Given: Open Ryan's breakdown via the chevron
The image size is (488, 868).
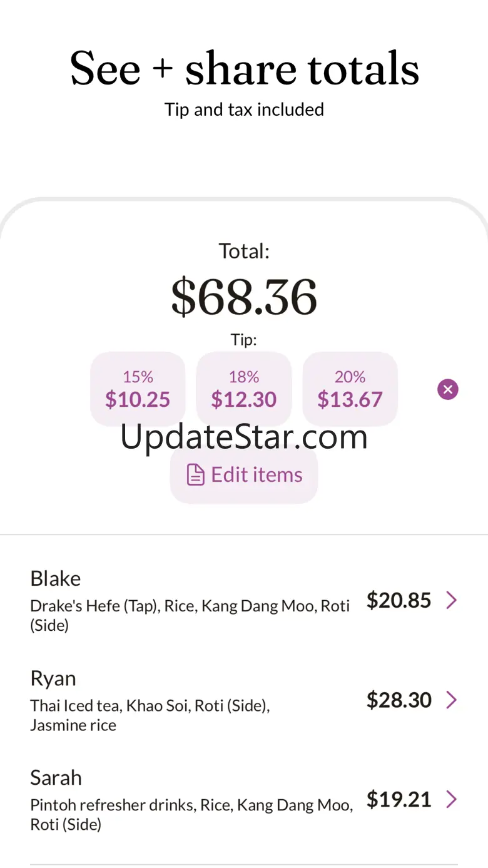Looking at the screenshot, I should pyautogui.click(x=451, y=700).
